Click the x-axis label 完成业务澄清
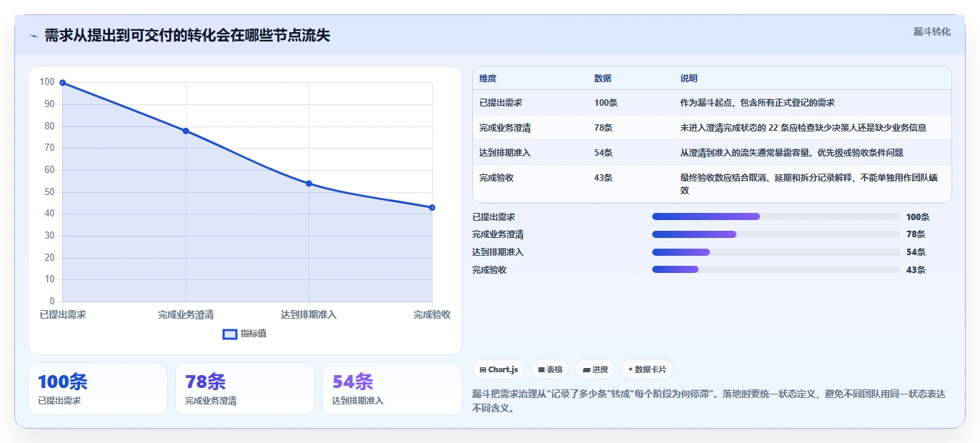The width and height of the screenshot is (980, 443). click(186, 314)
